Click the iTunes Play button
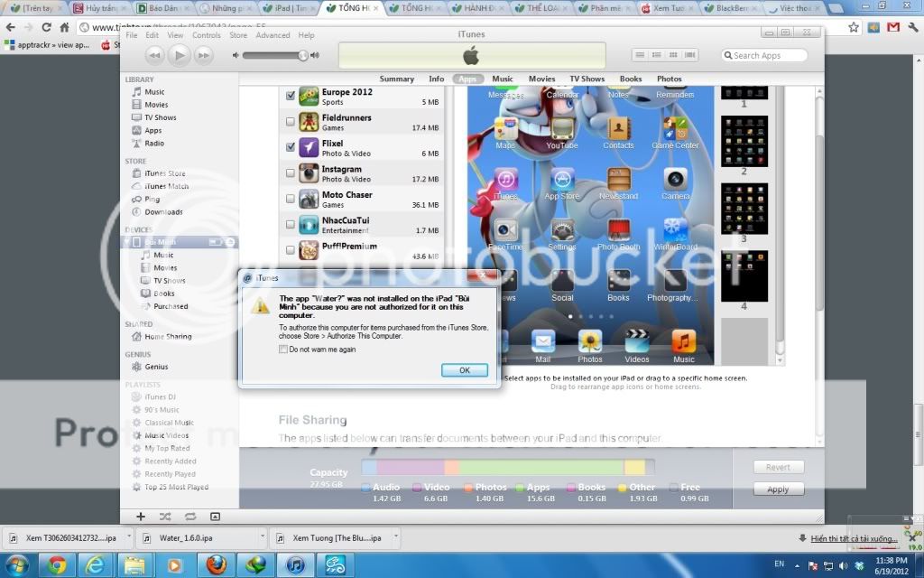 pos(180,55)
